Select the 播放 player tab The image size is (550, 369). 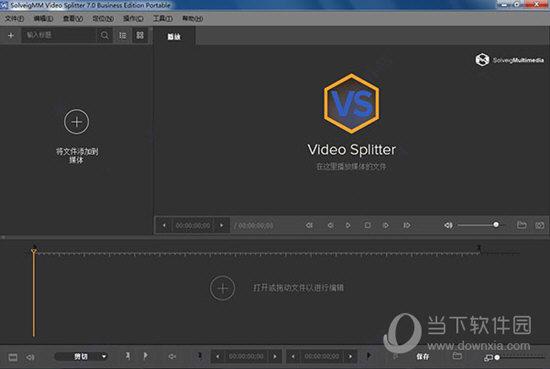click(174, 36)
